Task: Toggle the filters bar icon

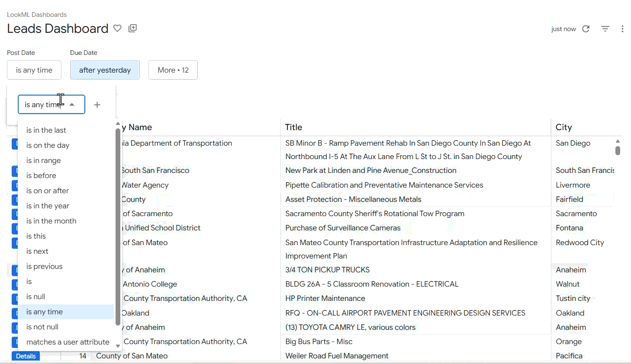Action: coord(605,29)
